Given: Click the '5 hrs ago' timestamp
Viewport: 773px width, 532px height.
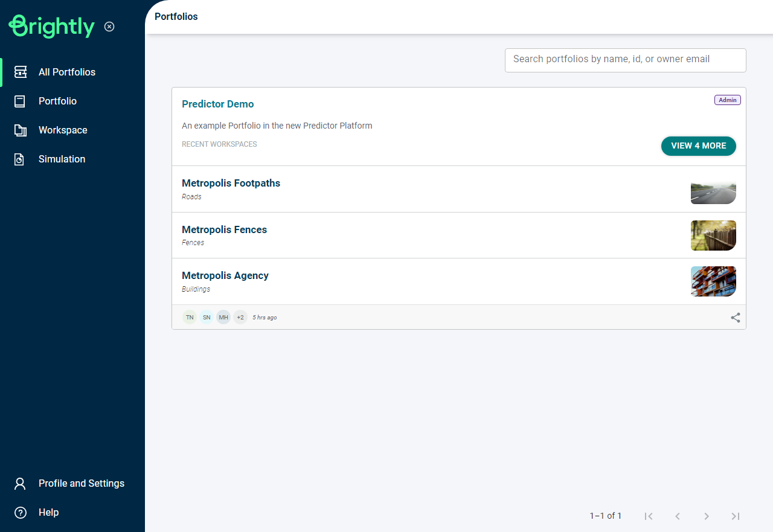Looking at the screenshot, I should (x=265, y=317).
